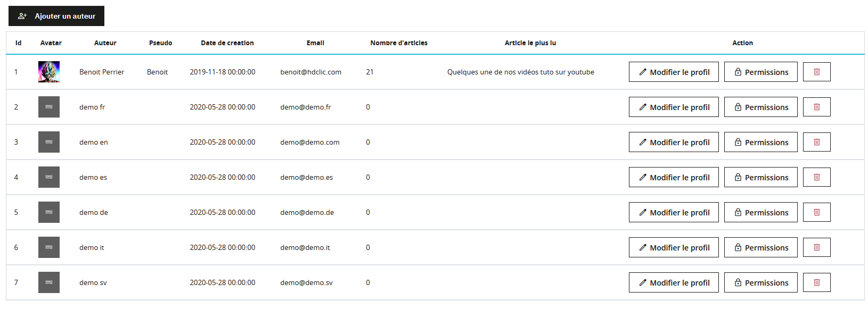Click email demo@demo.fr

click(x=306, y=107)
